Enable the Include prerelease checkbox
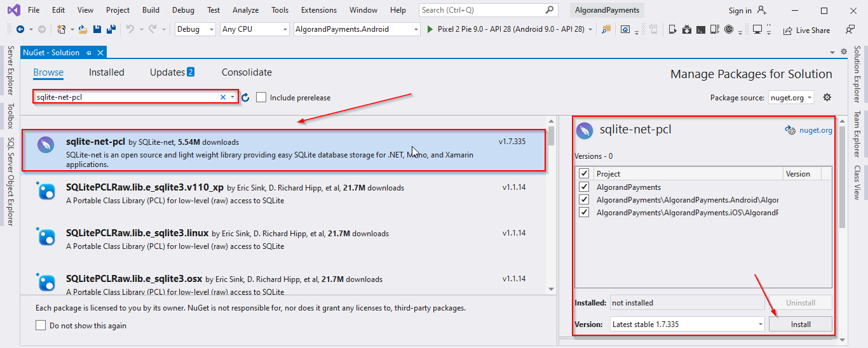The width and height of the screenshot is (868, 348). coord(261,97)
